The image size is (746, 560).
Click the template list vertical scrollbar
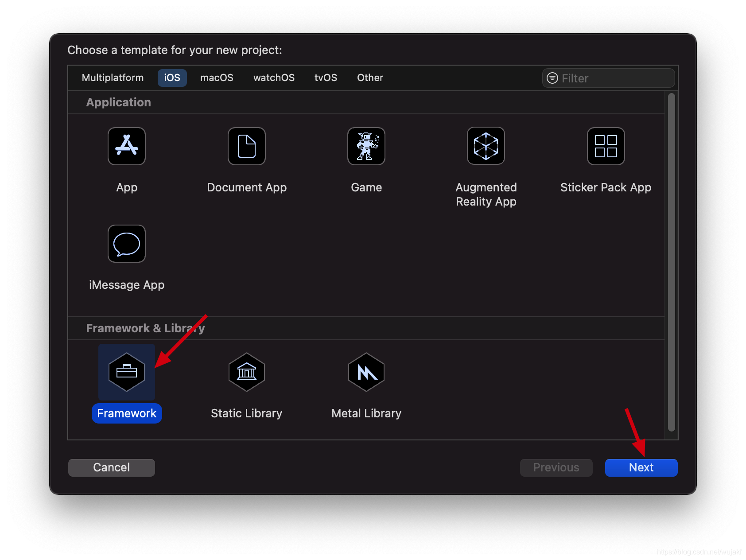coord(671,262)
